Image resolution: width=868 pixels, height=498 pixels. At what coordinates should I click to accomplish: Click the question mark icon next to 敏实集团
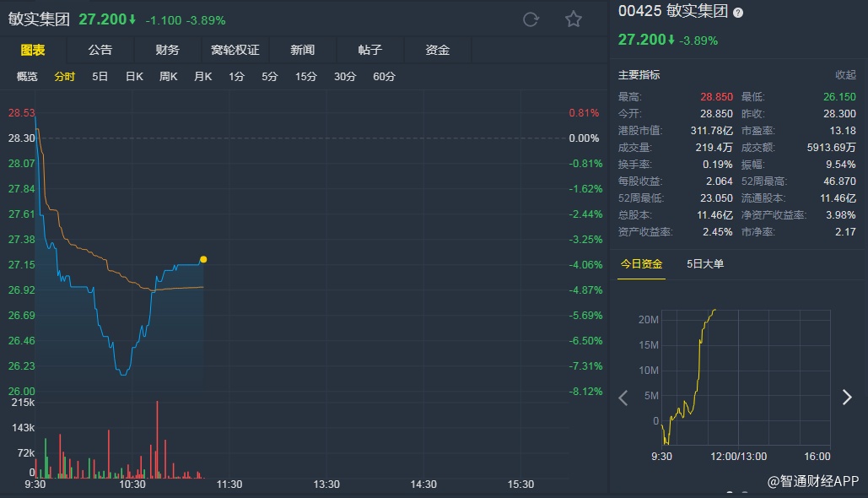point(738,13)
